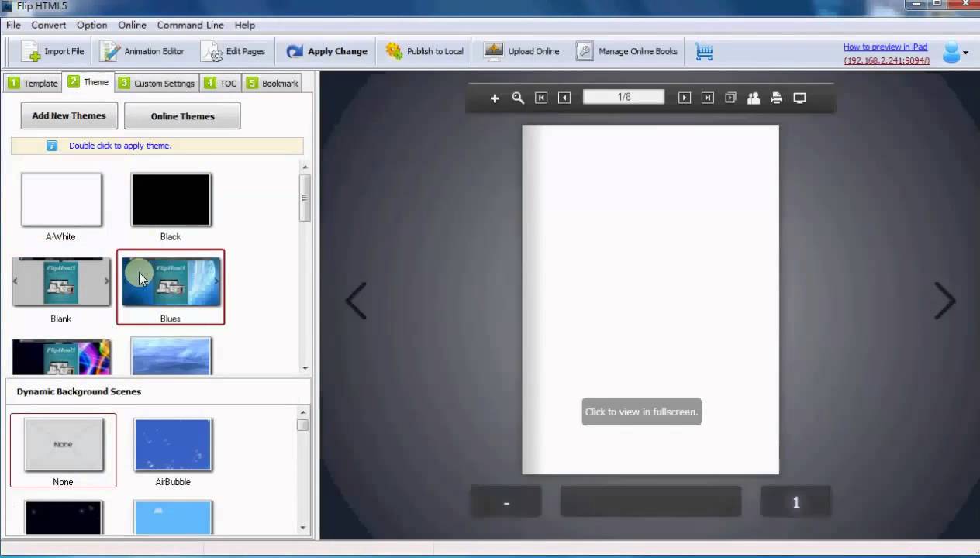Screen dimensions: 980x558
Task: Switch to the Theme tab
Action: point(88,81)
